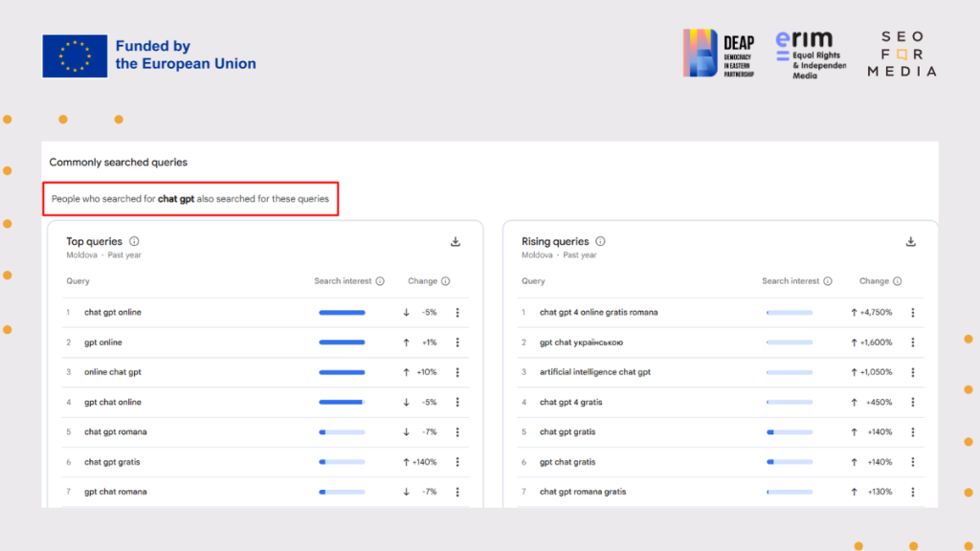Open Change info icon in Top queries

tap(445, 281)
